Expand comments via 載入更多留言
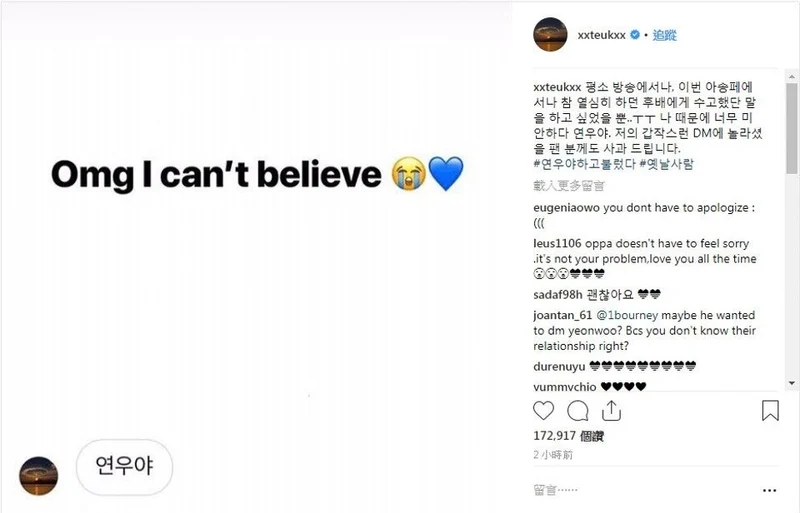Image resolution: width=800 pixels, height=513 pixels. click(569, 186)
